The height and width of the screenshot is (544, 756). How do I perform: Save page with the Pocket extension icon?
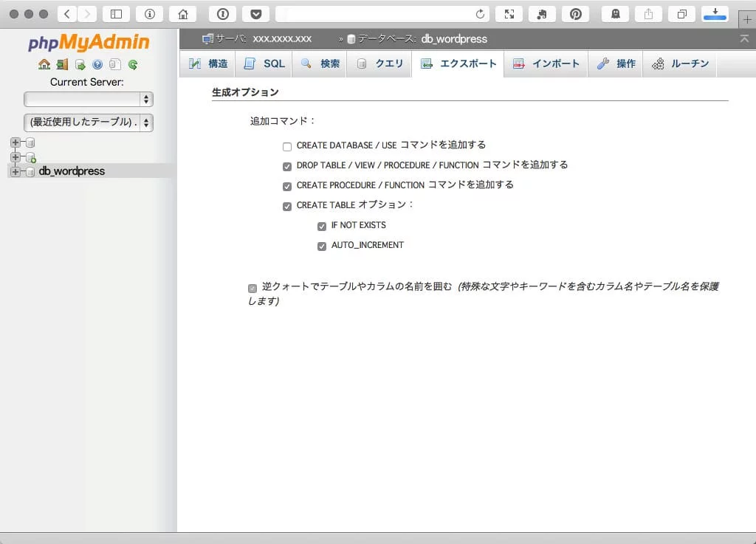256,14
